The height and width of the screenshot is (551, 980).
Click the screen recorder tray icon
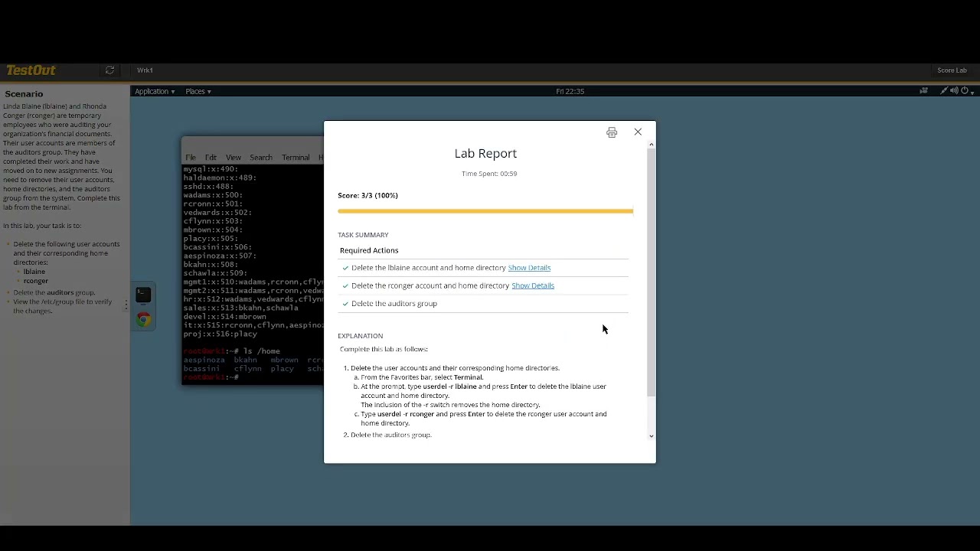923,91
